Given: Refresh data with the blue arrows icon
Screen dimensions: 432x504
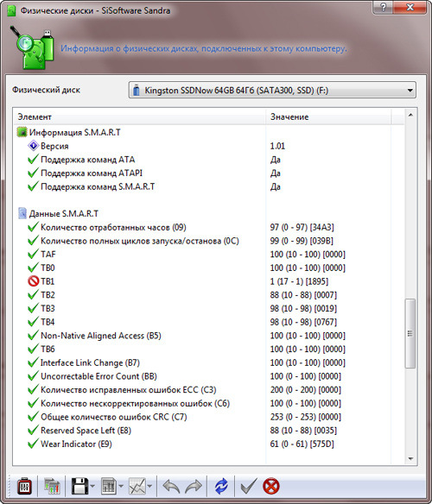Looking at the screenshot, I should (x=221, y=487).
